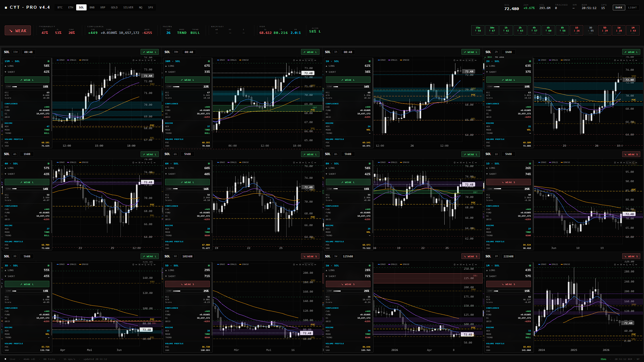
Task: Toggle EMA9 legend in 4h chart
Action: pos(61,162)
